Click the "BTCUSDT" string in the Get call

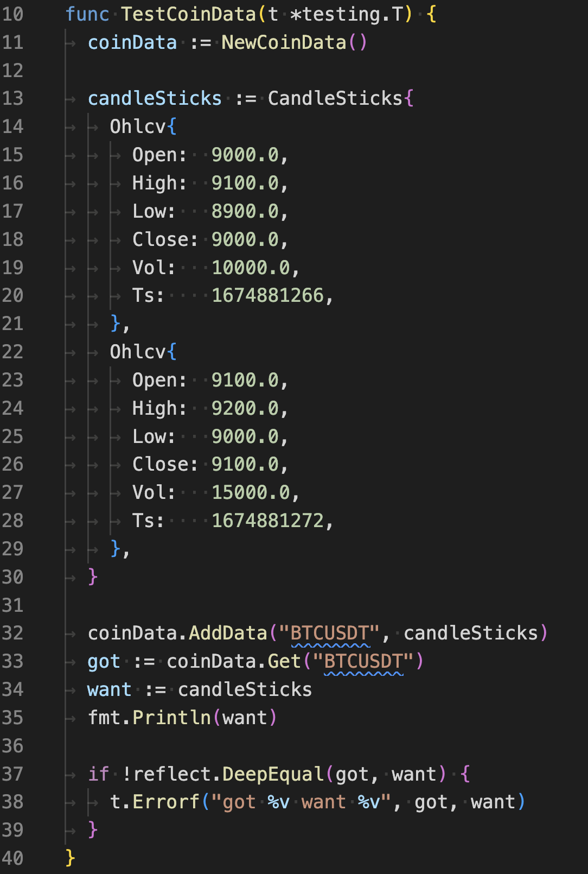363,661
